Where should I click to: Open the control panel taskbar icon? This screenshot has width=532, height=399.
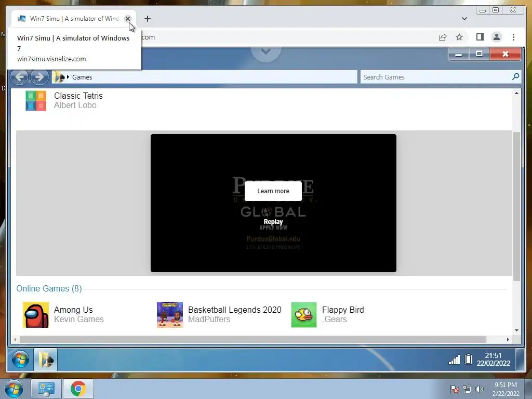click(x=46, y=389)
